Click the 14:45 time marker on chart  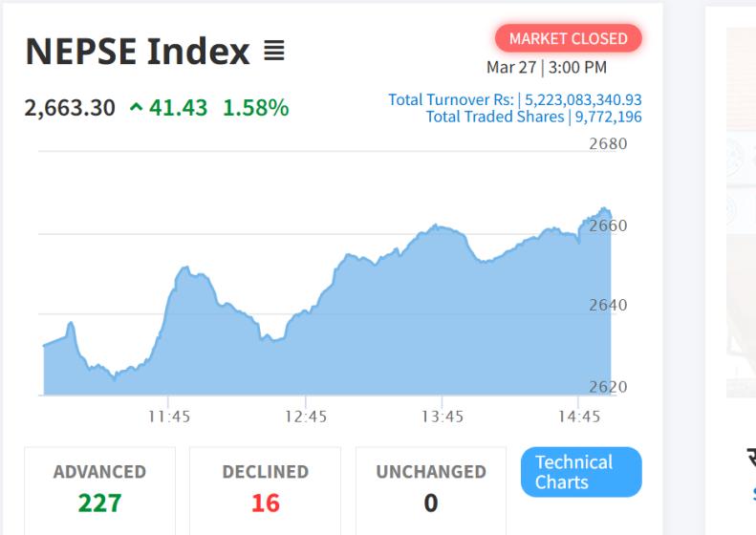point(580,417)
